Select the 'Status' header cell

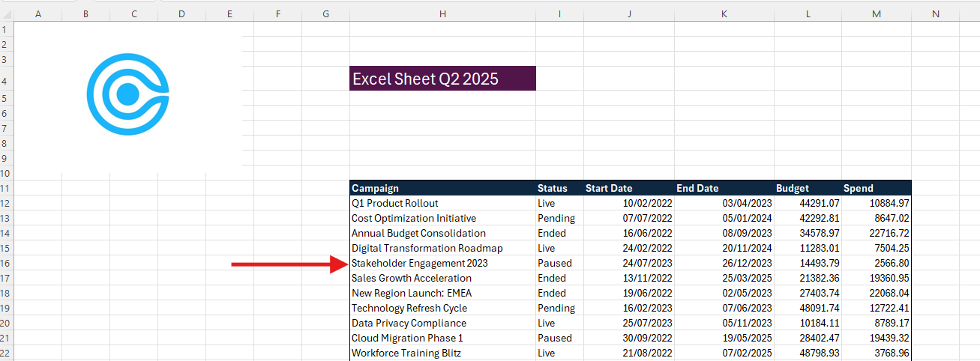(559, 188)
